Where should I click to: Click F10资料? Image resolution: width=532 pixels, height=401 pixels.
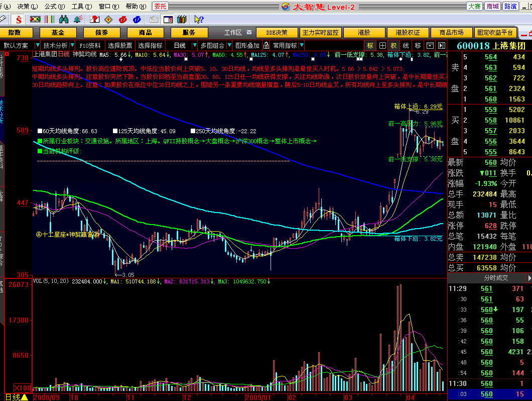point(90,46)
